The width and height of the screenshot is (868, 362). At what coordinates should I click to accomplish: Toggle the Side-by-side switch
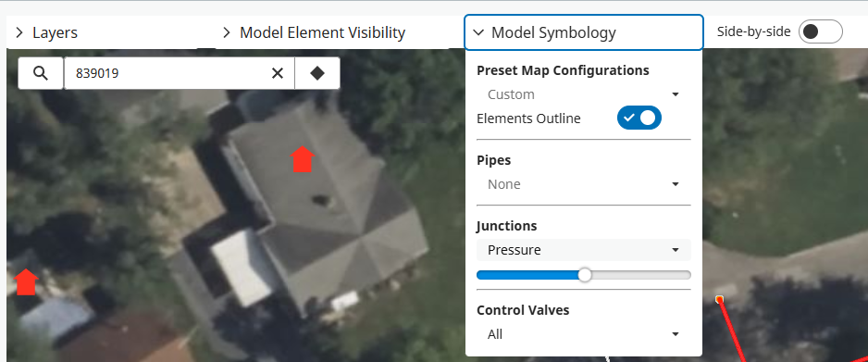[820, 32]
